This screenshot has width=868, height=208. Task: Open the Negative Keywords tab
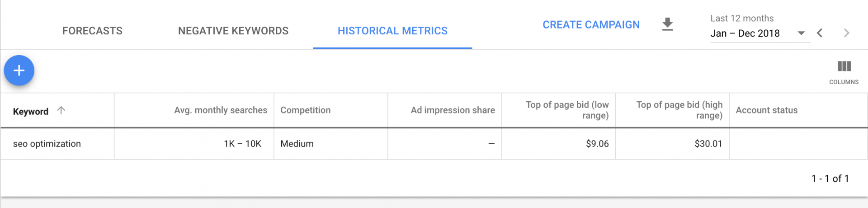[233, 31]
